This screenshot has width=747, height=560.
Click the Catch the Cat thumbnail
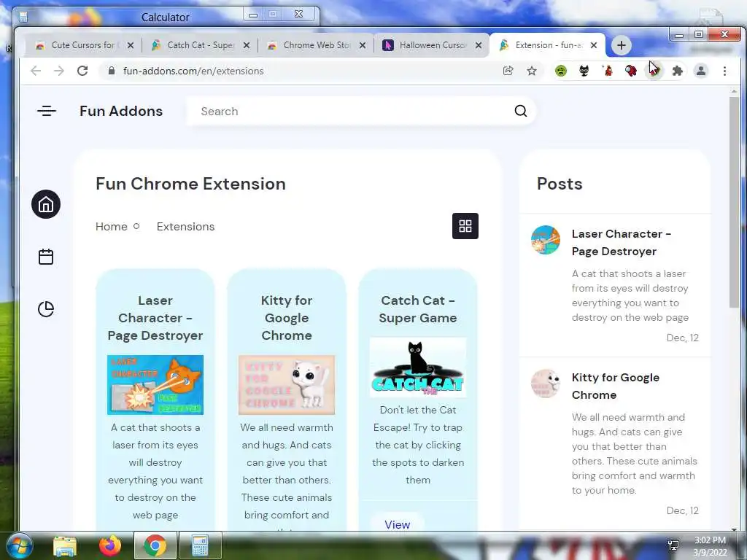418,367
